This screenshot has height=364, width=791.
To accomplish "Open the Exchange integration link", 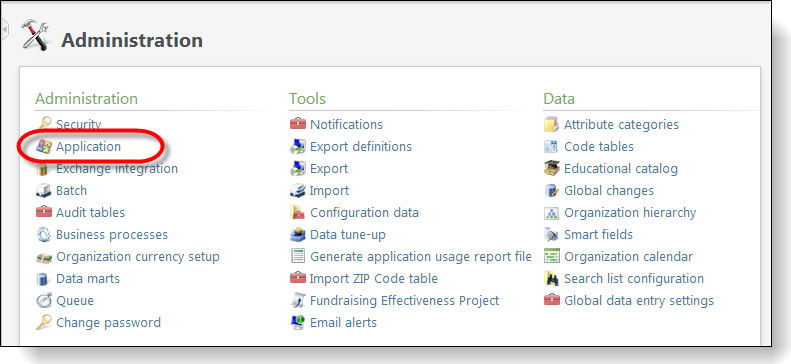I will pos(117,168).
